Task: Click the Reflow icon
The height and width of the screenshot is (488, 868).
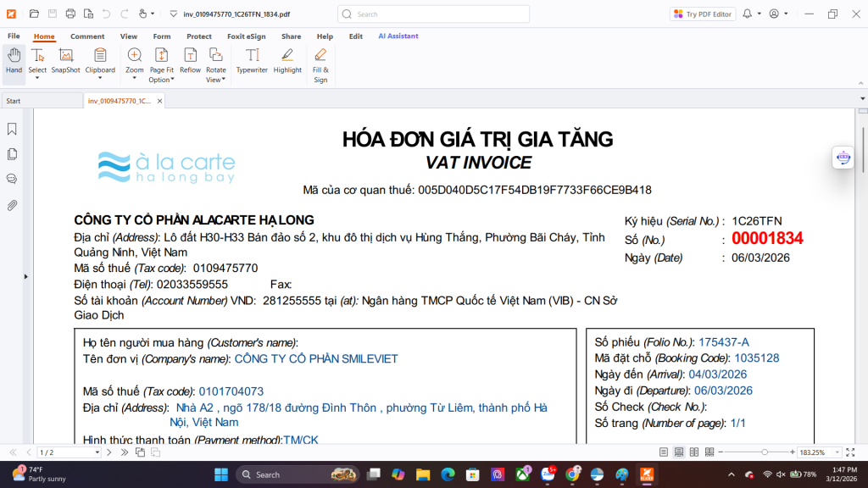Action: coord(191,60)
